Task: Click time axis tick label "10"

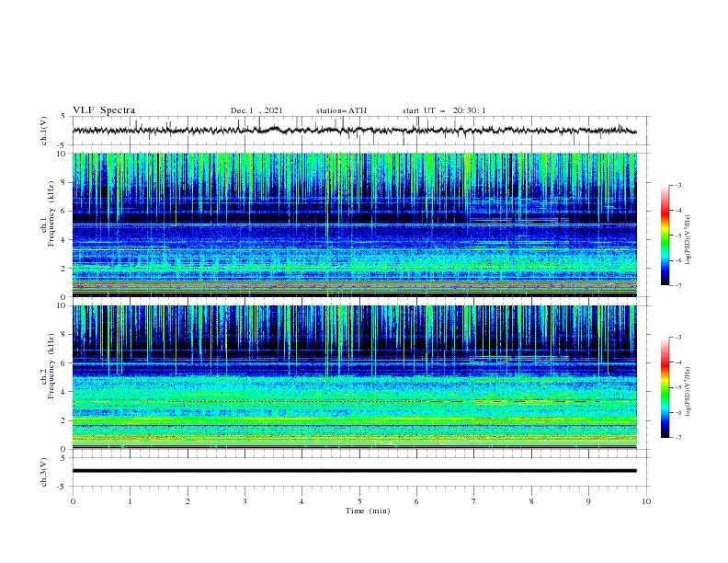Action: [646, 501]
